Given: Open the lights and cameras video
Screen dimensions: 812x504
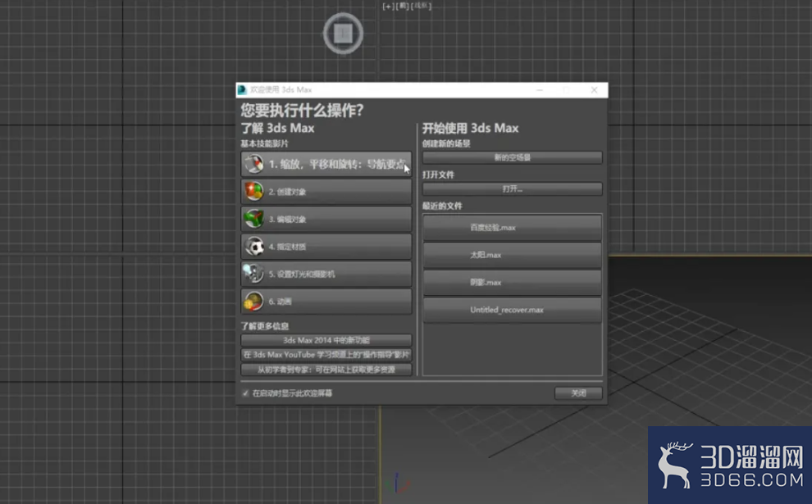Looking at the screenshot, I should tap(326, 274).
